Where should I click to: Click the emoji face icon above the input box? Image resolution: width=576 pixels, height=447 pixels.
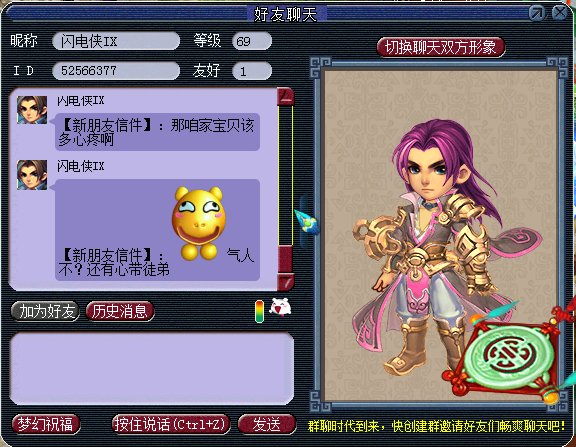[x=280, y=307]
